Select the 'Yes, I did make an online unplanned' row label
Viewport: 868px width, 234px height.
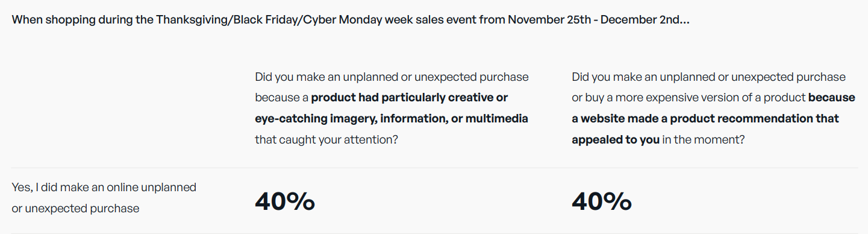tap(104, 188)
